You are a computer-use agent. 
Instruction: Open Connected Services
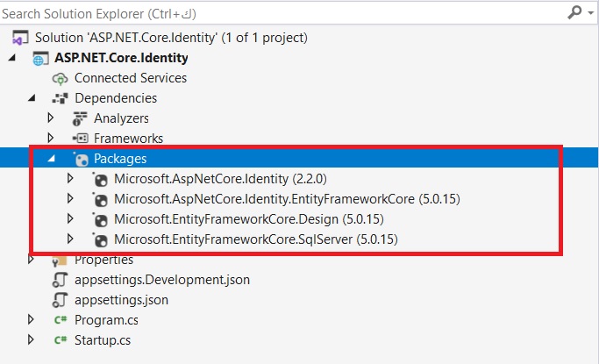point(131,78)
